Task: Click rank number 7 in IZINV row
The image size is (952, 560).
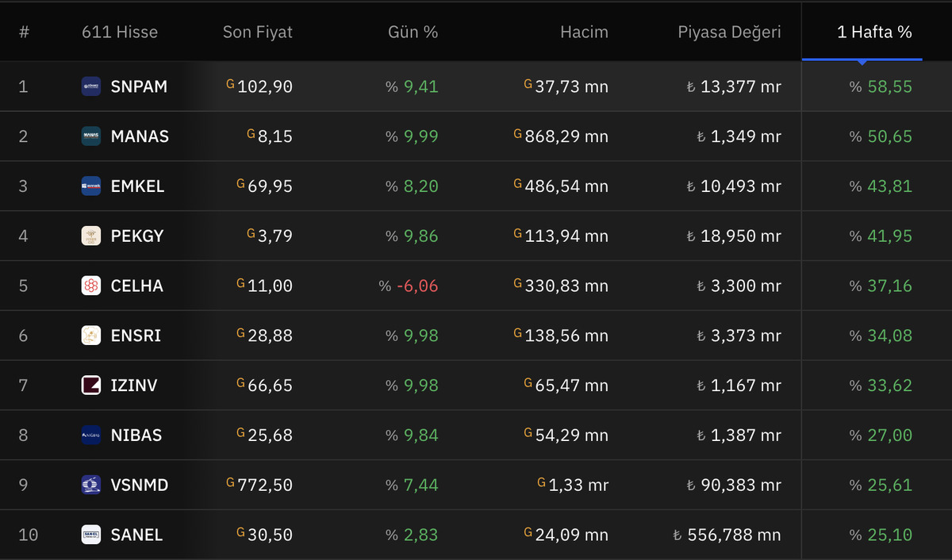Action: pyautogui.click(x=23, y=385)
